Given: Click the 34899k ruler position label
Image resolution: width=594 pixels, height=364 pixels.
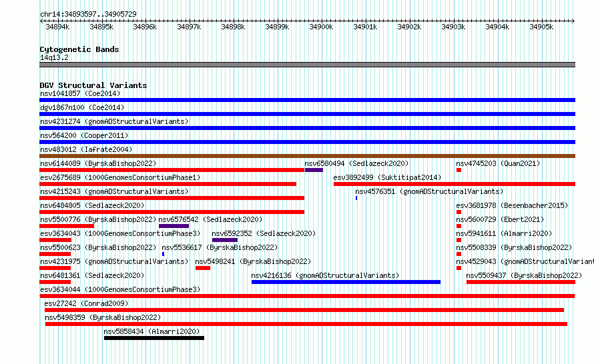Looking at the screenshot, I should 277,27.
